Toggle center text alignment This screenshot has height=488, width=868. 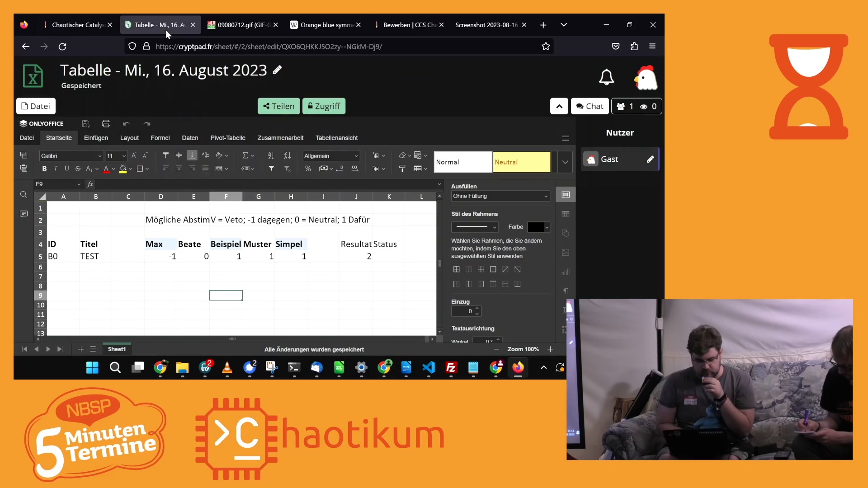coord(179,169)
